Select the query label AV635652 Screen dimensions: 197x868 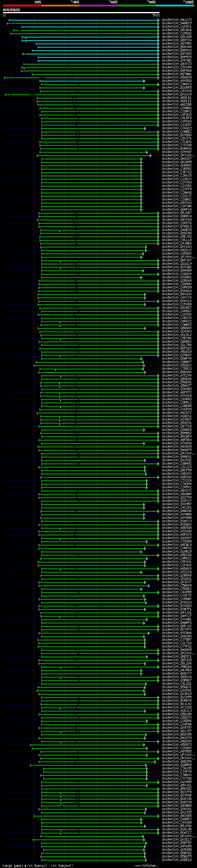(x=11, y=10)
